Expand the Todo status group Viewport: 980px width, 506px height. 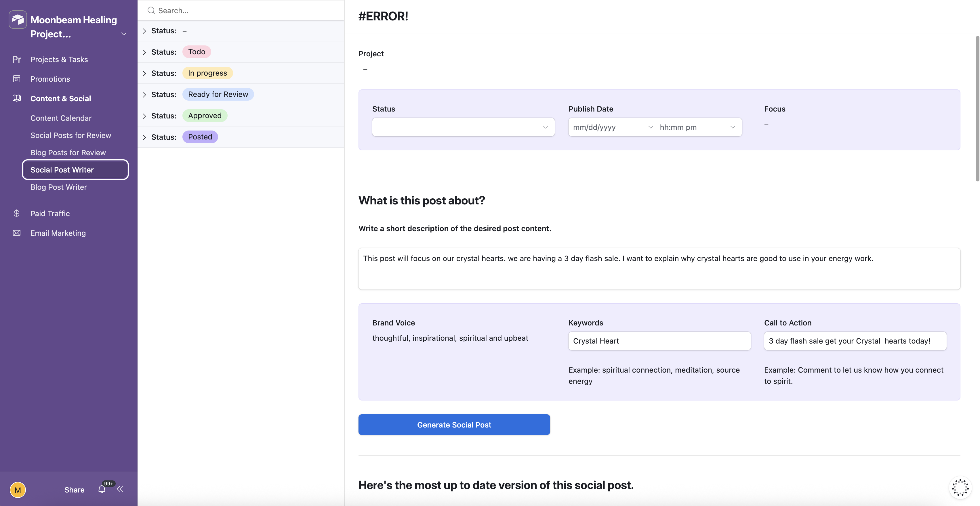coord(144,52)
